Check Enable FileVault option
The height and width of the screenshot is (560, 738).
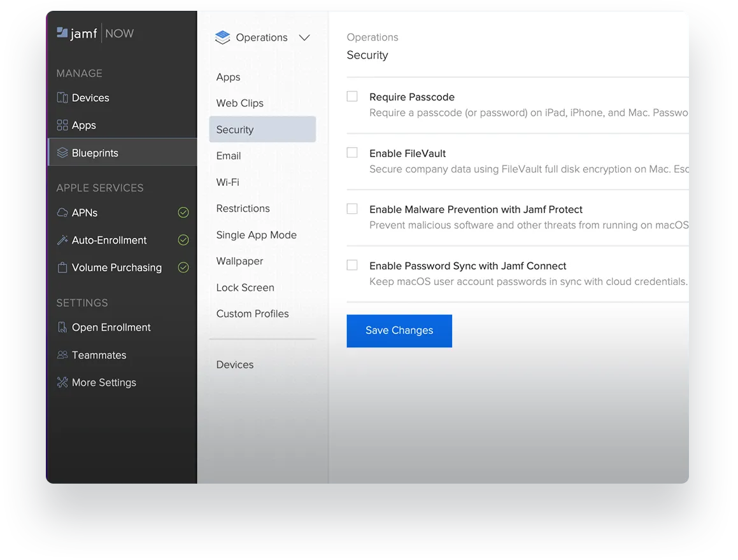point(352,152)
